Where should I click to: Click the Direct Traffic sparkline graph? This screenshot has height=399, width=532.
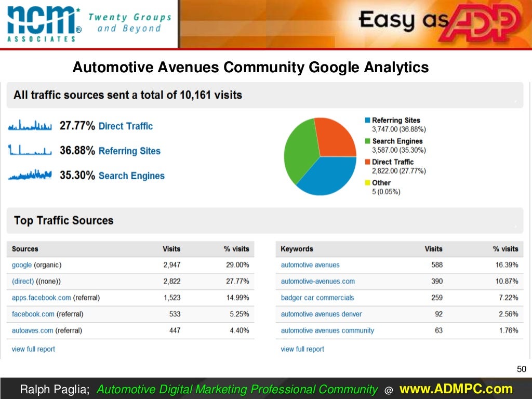[x=30, y=125]
